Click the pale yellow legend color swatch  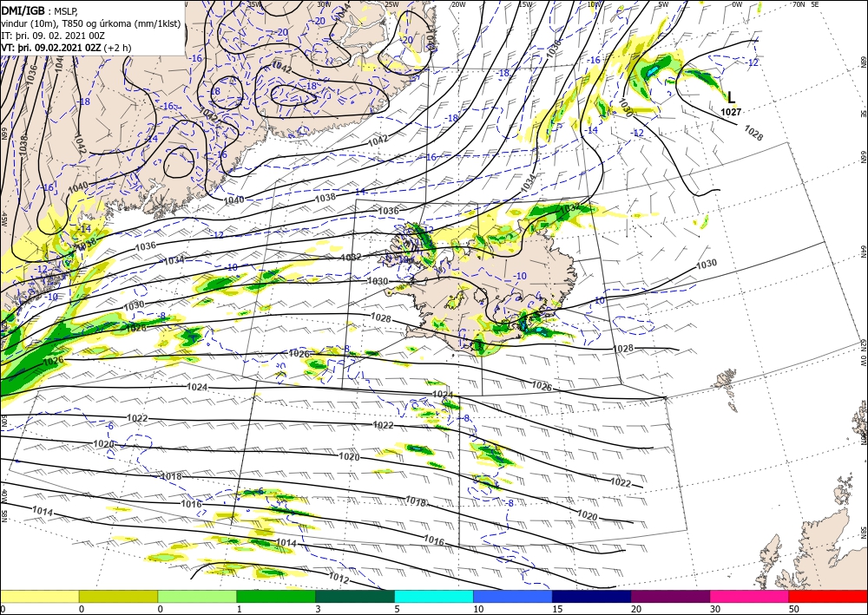pos(39,596)
